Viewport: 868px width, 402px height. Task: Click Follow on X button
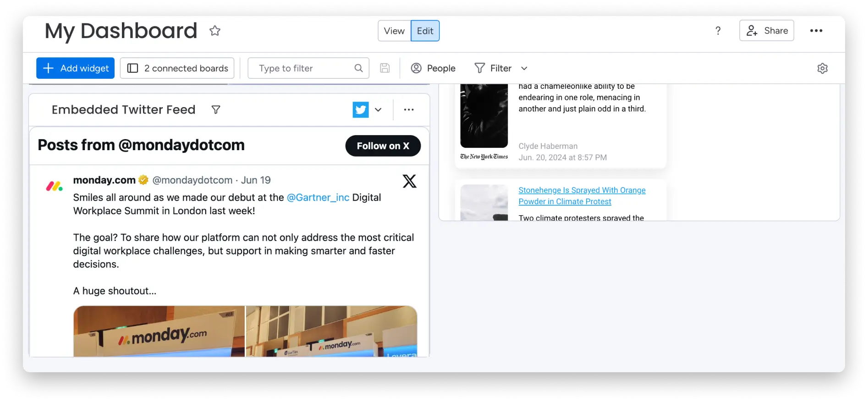pyautogui.click(x=383, y=146)
